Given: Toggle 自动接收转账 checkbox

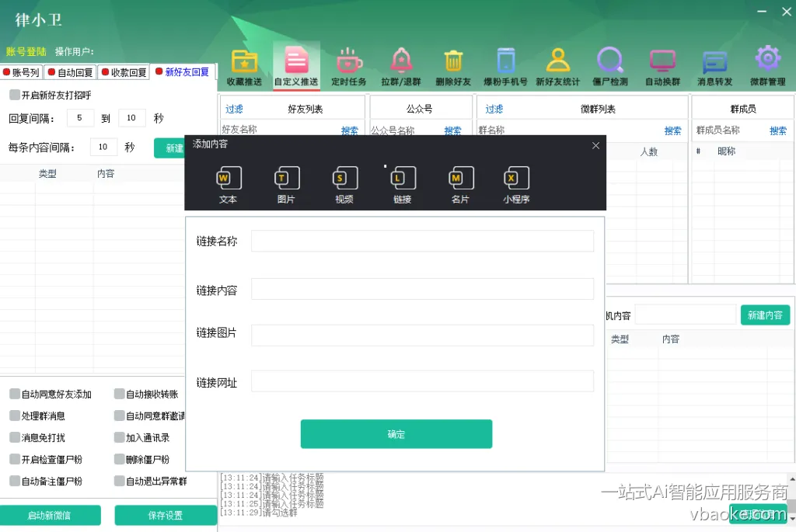Looking at the screenshot, I should (119, 394).
